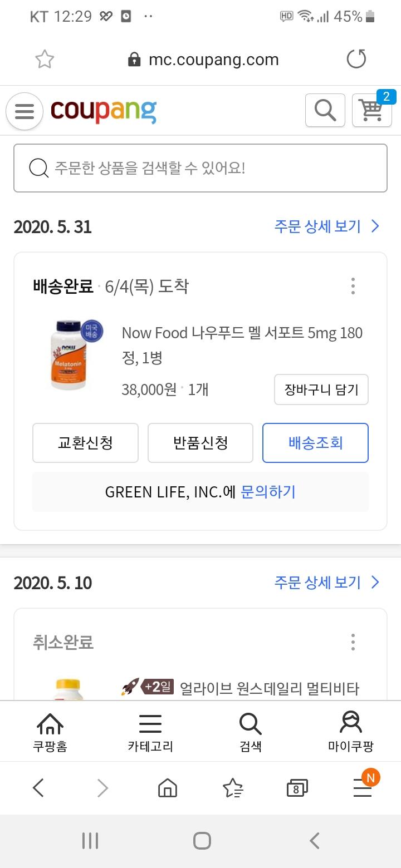Go to the 쿠팡홈 tab
This screenshot has height=868, width=401.
click(x=50, y=732)
